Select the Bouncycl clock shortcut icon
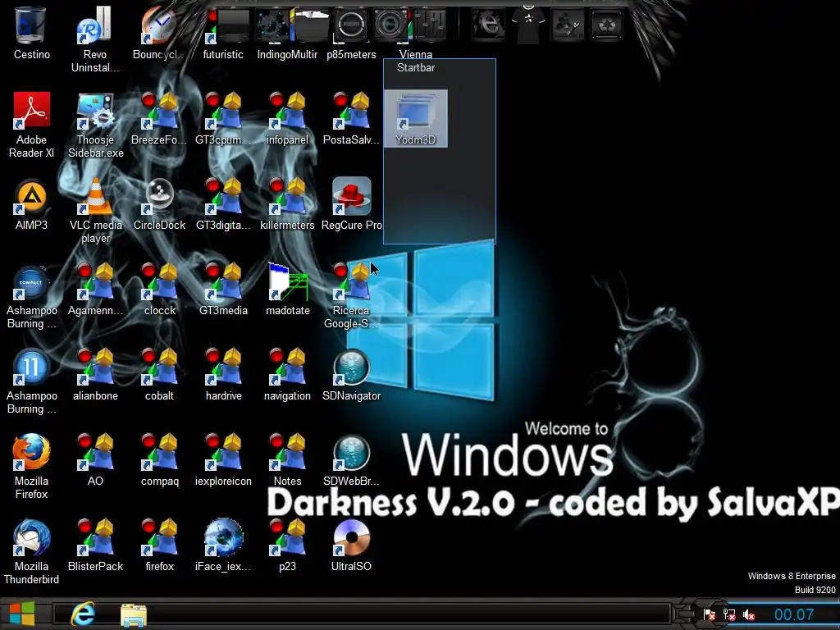 pyautogui.click(x=158, y=25)
